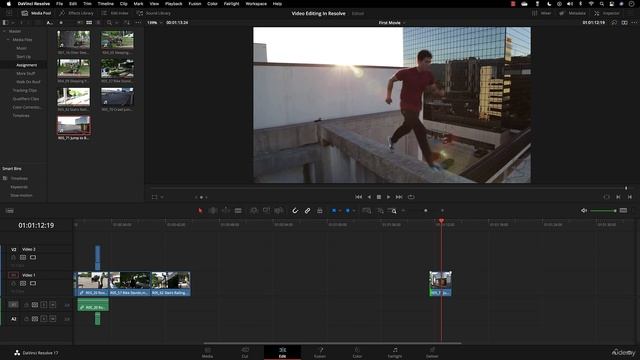This screenshot has height=360, width=640.
Task: Open the Metadata panel
Action: click(572, 13)
